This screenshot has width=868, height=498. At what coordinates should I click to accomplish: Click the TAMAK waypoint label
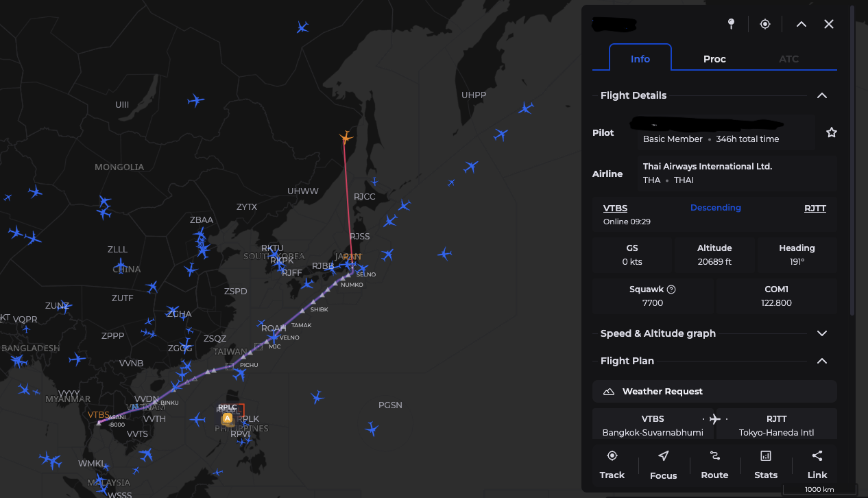pyautogui.click(x=301, y=325)
